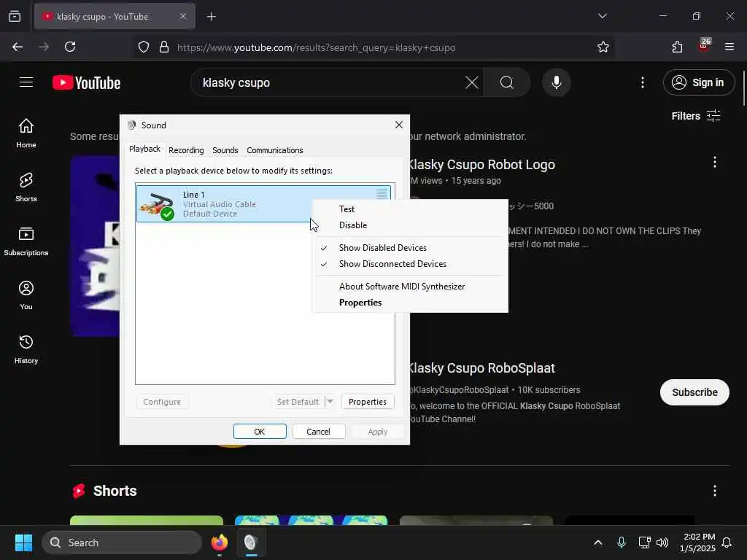Reload the page in Firefox
Screen dimensions: 747x560
(x=70, y=47)
